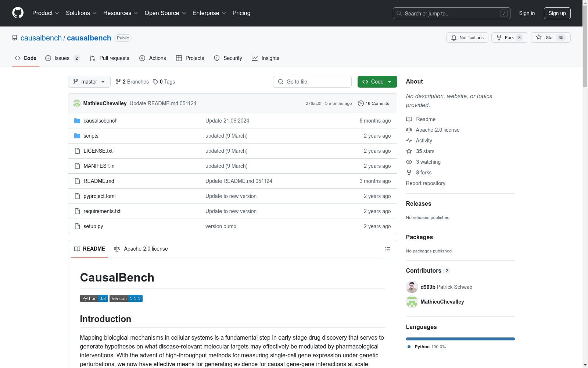Open the scripts folder icon
Screen dimensions: 588x368
point(77,136)
